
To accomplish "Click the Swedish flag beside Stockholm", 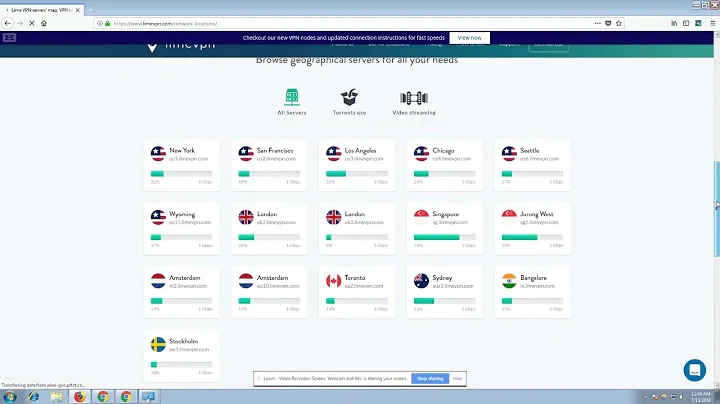I will click(158, 344).
